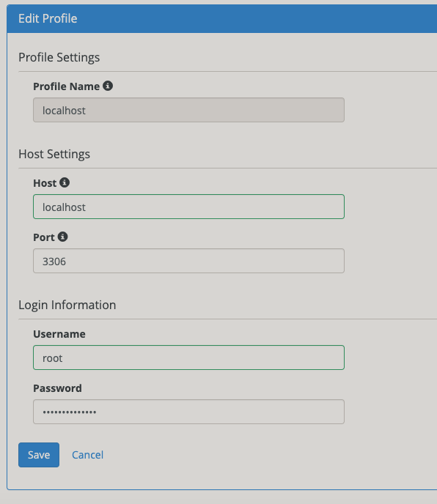Focus the masked Password input field
437x504 pixels.
(188, 412)
